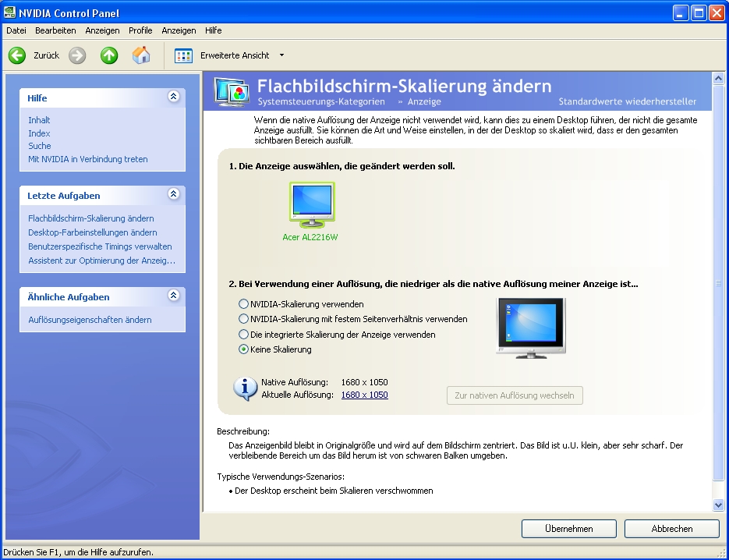Click the blue info icon
Image resolution: width=729 pixels, height=560 pixels.
(245, 388)
